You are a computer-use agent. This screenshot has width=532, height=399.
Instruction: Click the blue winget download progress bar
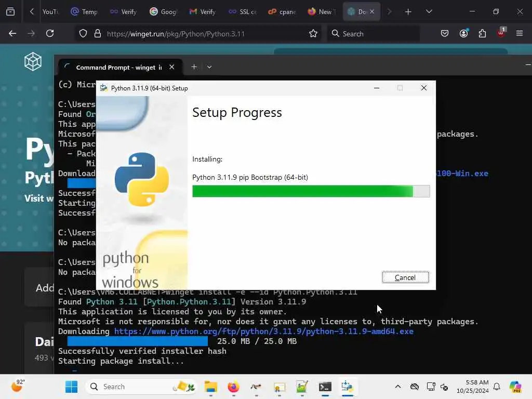point(137,341)
